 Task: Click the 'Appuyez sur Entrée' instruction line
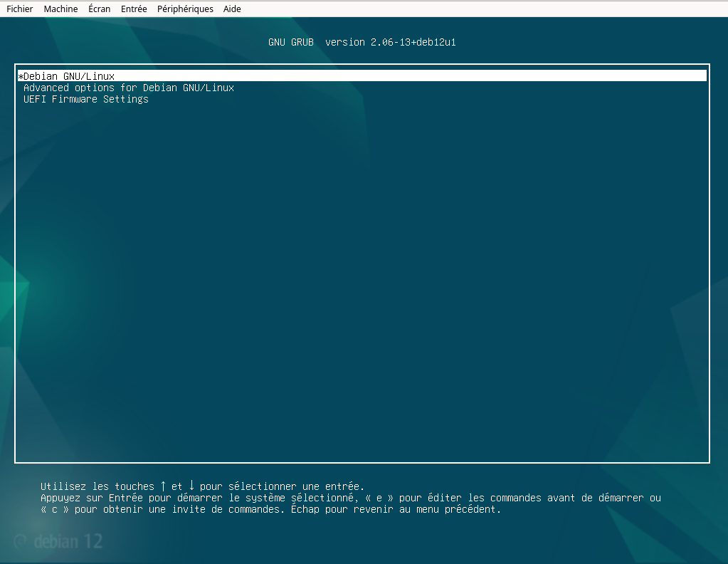click(x=351, y=498)
